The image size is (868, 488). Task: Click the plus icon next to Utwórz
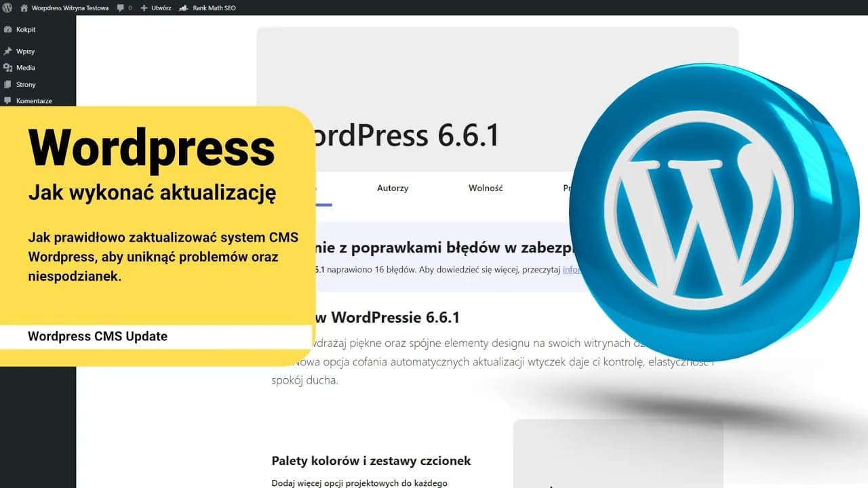tap(143, 8)
